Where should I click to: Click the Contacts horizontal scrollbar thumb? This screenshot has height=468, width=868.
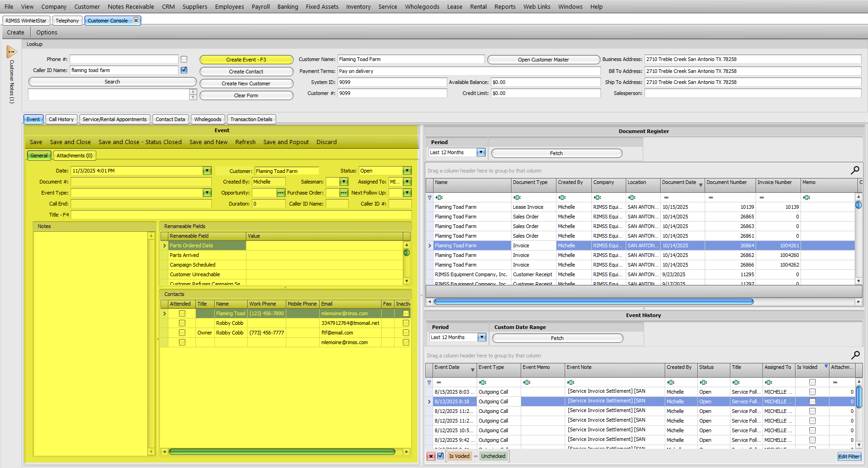tap(282, 452)
